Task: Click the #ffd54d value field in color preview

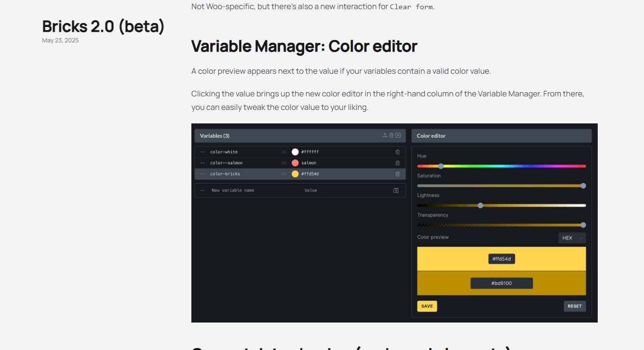Action: pyautogui.click(x=502, y=259)
